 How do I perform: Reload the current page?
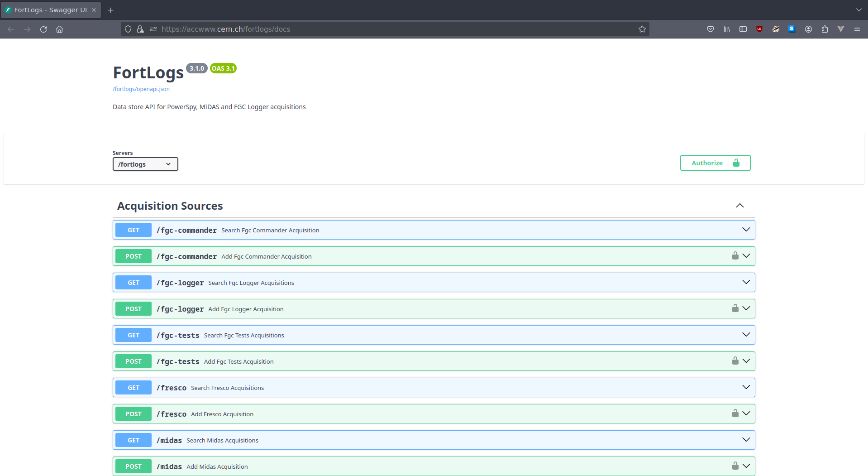43,29
